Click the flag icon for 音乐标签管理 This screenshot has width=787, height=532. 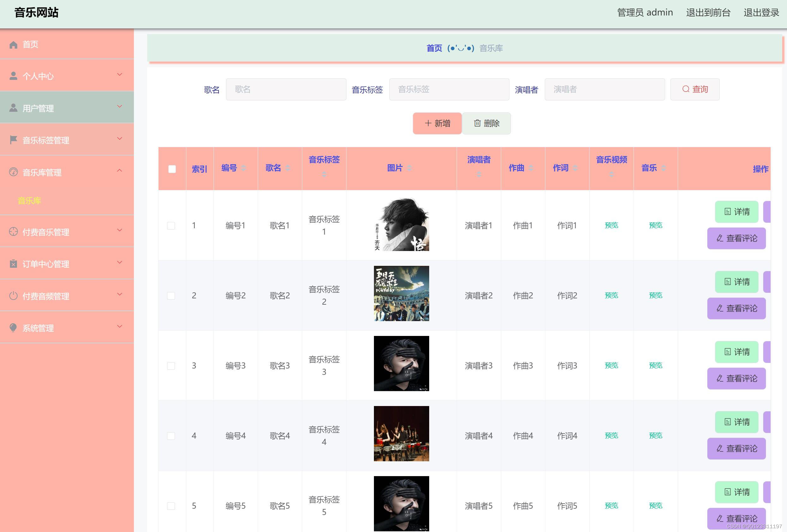point(13,140)
